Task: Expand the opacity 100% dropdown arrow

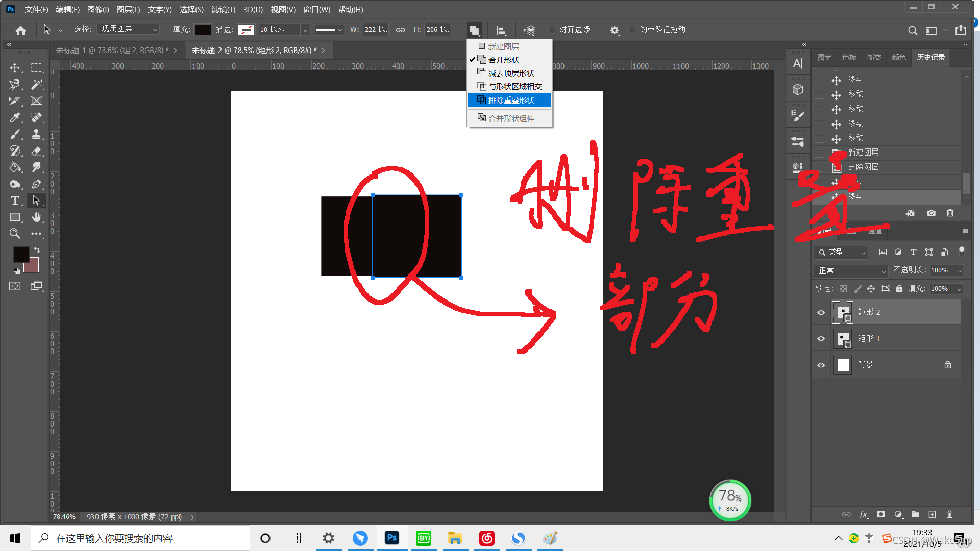Action: point(960,270)
